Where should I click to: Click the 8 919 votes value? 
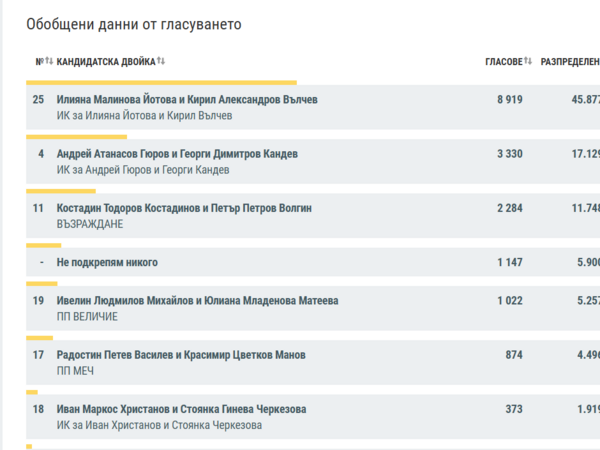pyautogui.click(x=510, y=99)
